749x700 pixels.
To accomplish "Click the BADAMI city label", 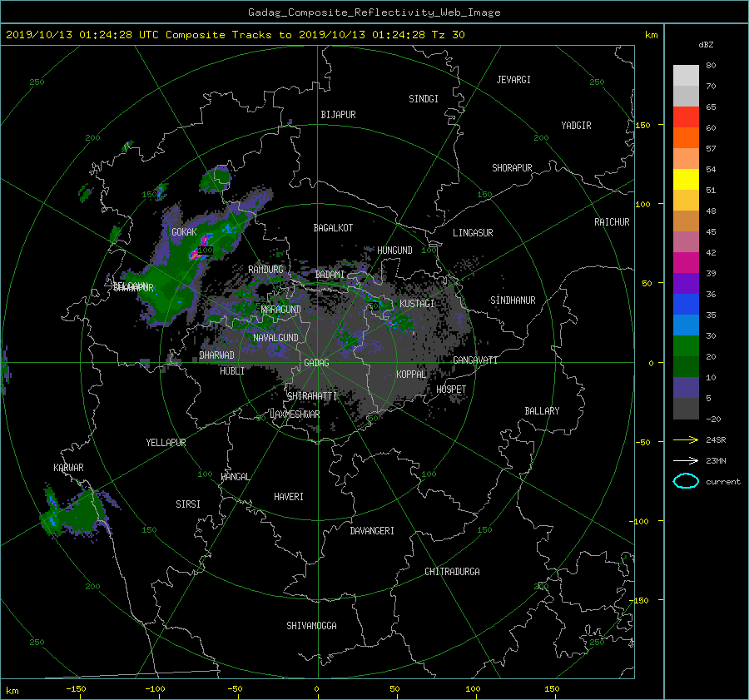I will click(330, 275).
